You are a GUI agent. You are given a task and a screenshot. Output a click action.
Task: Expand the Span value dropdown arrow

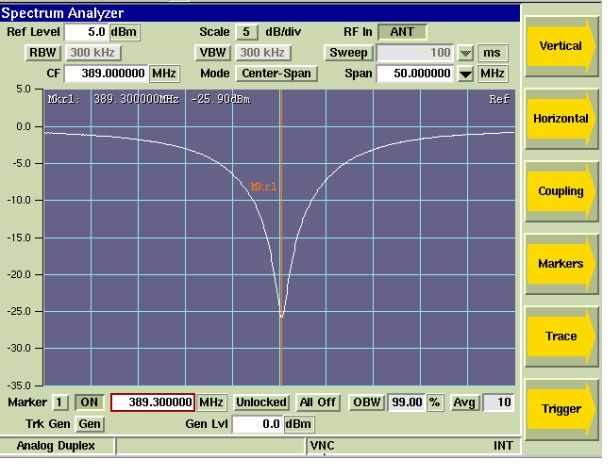[464, 74]
